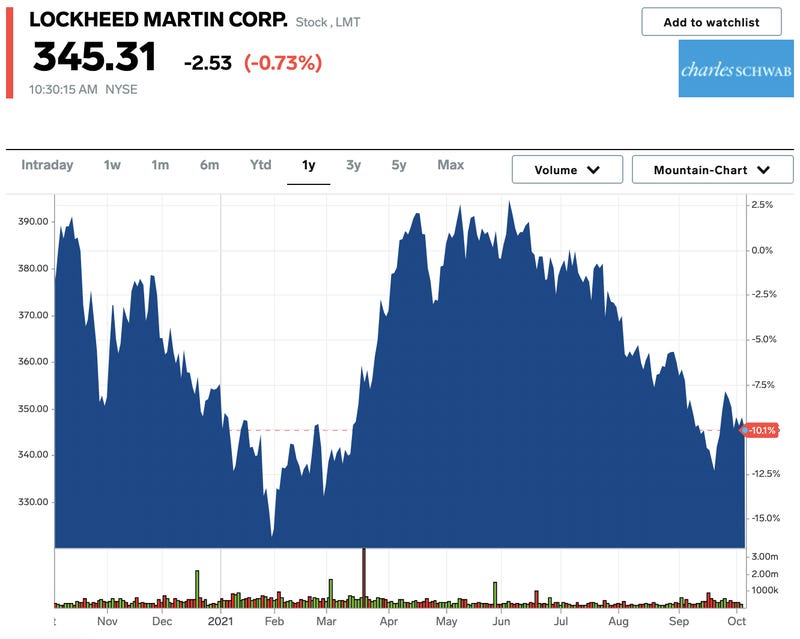Click the NYSE exchange label
The width and height of the screenshot is (800, 639).
121,90
